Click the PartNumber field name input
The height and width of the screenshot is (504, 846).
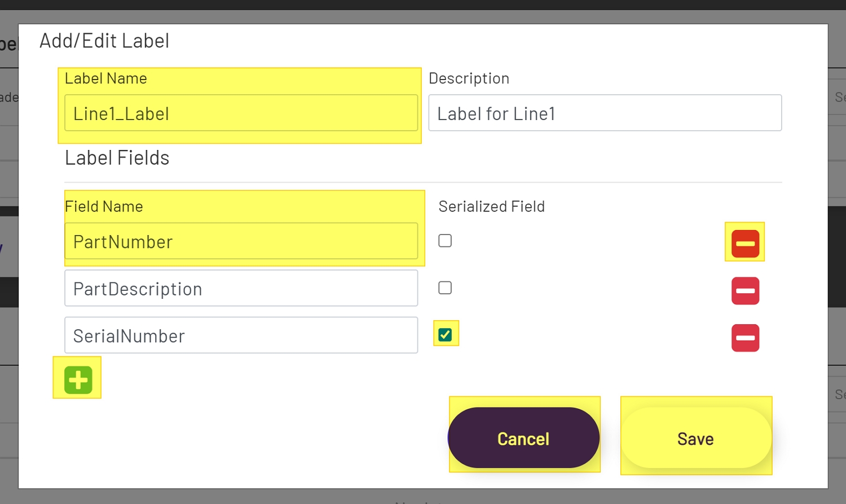point(243,241)
